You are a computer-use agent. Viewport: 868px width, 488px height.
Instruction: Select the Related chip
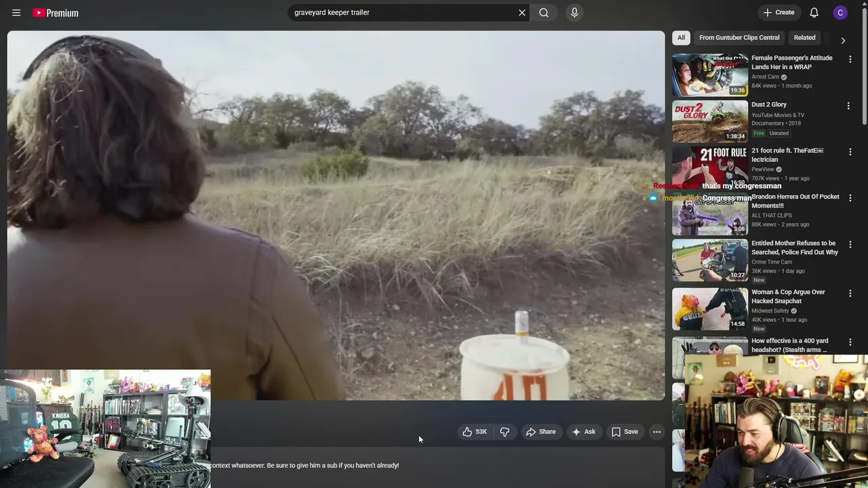(804, 38)
